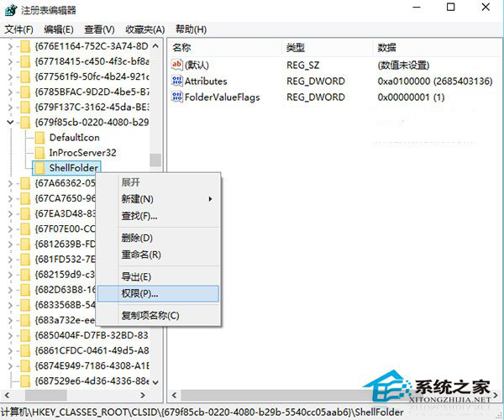The height and width of the screenshot is (420, 504).
Task: Click folder icon of {67EA3D48-83 key
Action: [25, 213]
